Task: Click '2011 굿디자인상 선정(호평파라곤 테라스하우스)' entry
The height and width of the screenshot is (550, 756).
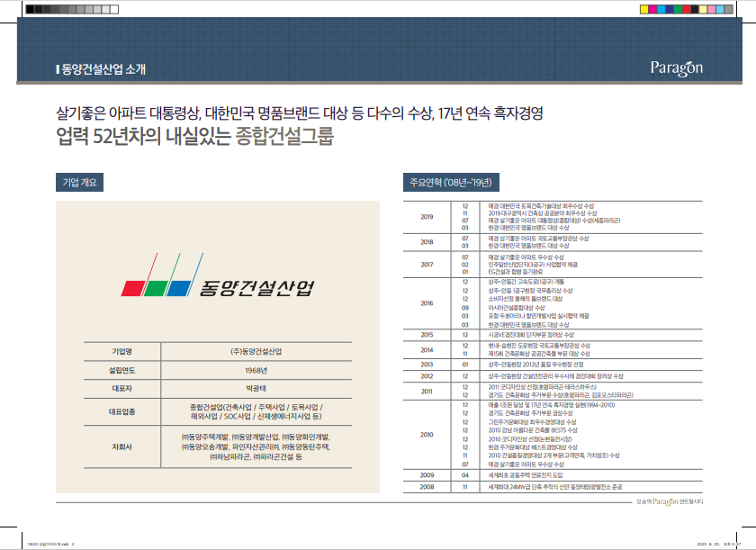Action: pos(542,387)
